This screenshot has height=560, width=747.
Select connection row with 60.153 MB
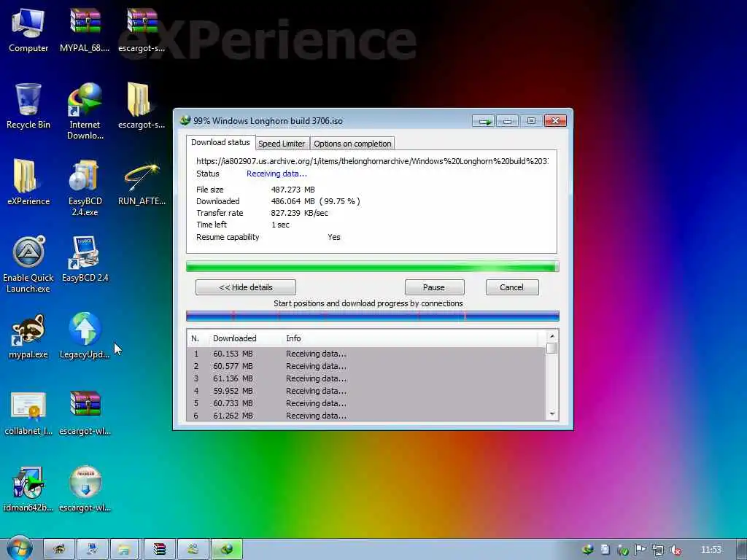[x=366, y=354]
